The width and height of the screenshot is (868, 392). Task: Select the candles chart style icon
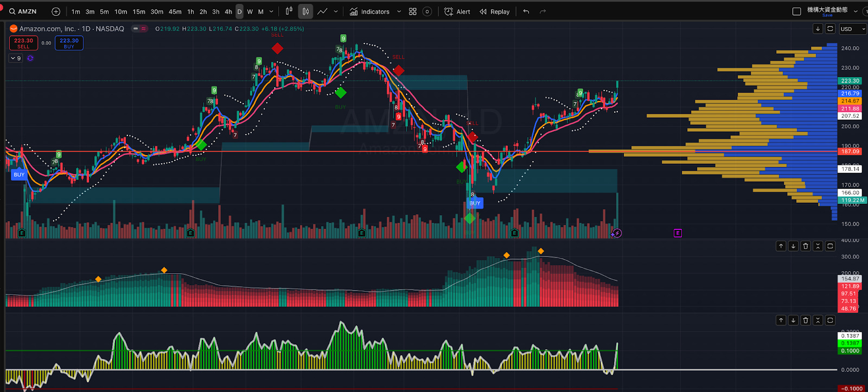(305, 11)
